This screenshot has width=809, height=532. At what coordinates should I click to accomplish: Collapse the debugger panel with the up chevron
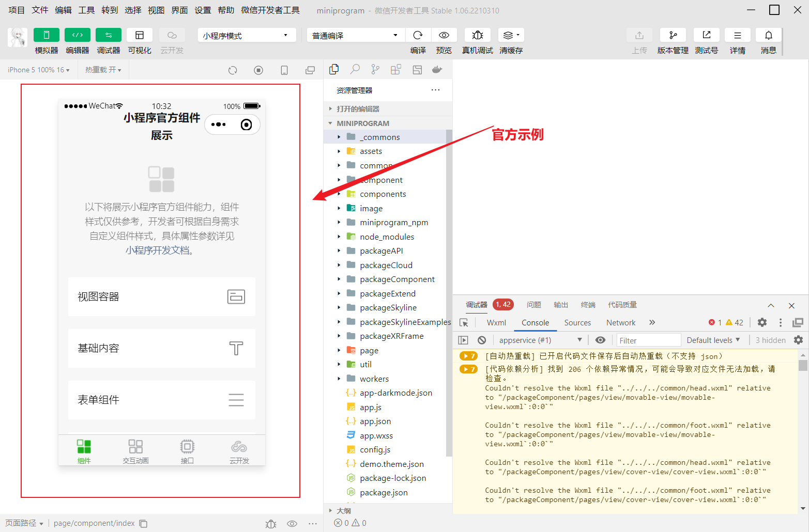[771, 305]
